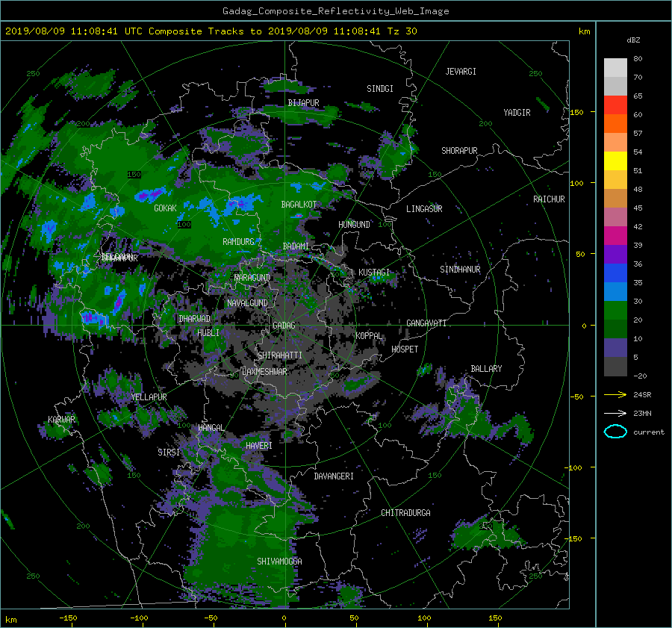Click the dBZ legend heading
Viewport: 672px width, 628px height.
pyautogui.click(x=633, y=40)
